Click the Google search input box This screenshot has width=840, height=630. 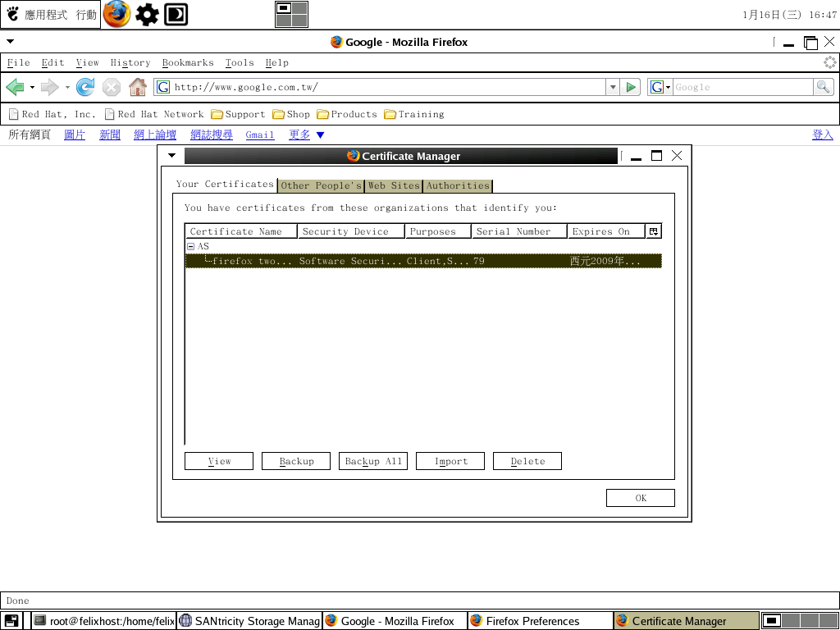[x=743, y=87]
